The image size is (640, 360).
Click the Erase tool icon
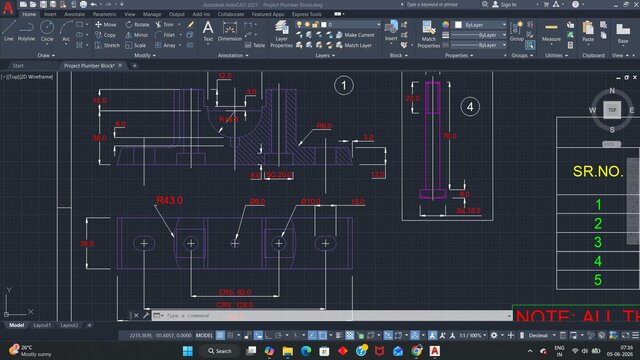[190, 24]
